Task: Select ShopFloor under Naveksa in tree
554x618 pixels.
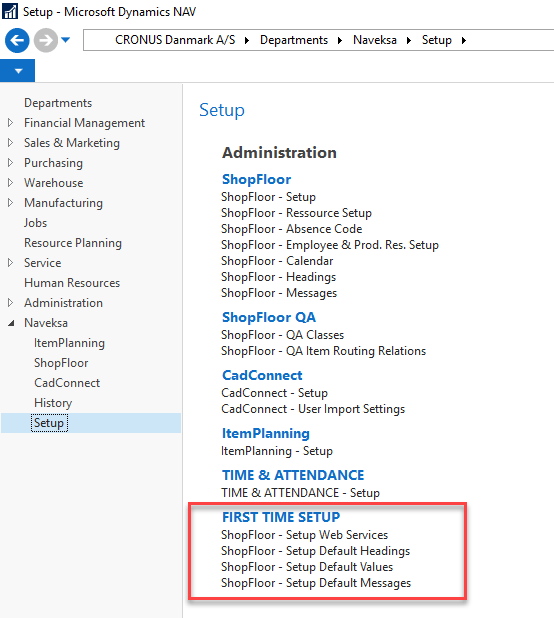Action: pos(61,363)
